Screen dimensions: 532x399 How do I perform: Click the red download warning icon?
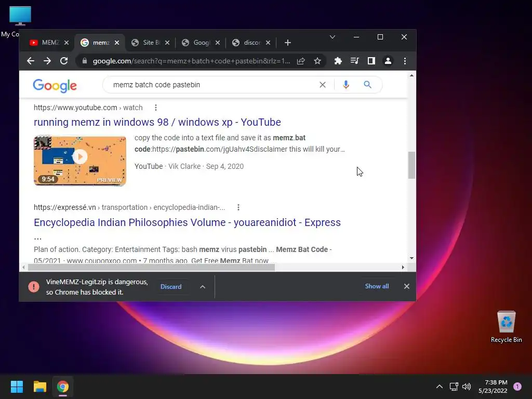click(x=34, y=287)
